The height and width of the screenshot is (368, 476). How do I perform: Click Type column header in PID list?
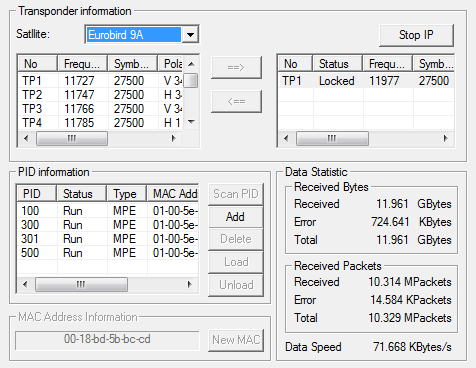[127, 193]
